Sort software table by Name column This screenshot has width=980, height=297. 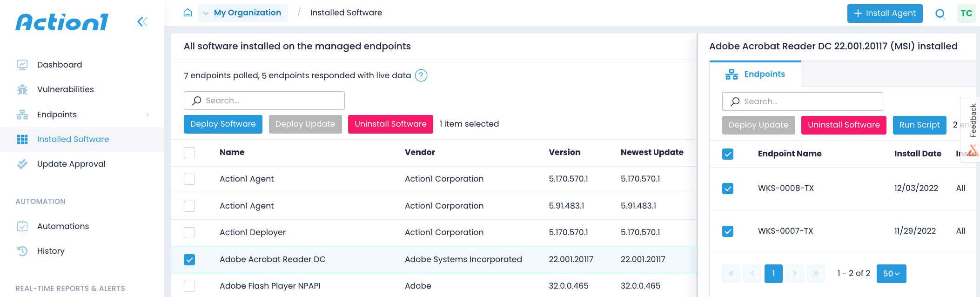point(232,152)
